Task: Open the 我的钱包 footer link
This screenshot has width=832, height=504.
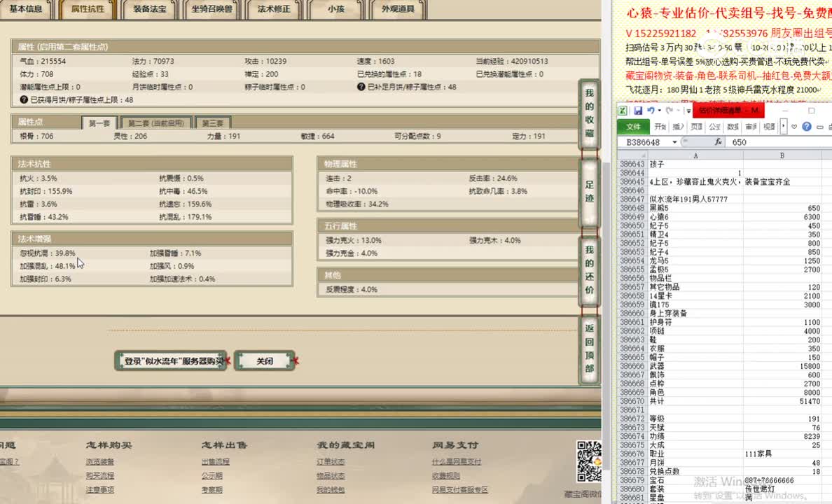Action: click(331, 490)
